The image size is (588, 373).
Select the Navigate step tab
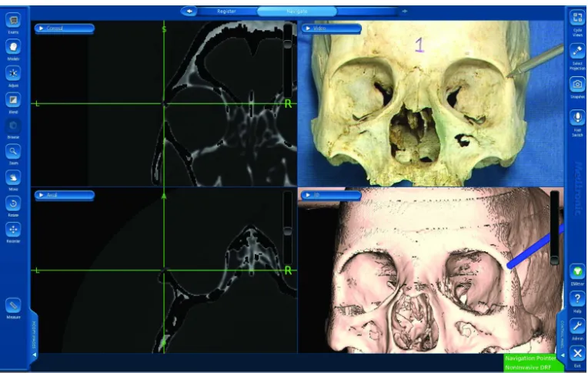[296, 12]
